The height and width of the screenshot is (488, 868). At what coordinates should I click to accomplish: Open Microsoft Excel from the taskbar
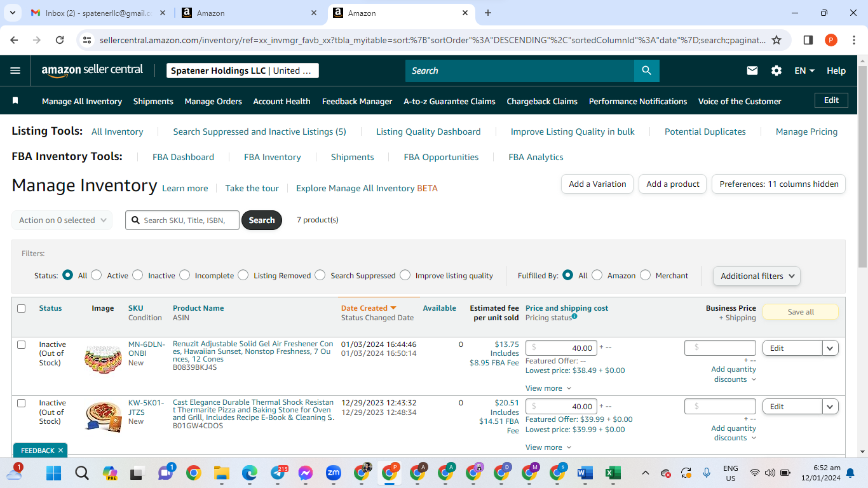click(x=613, y=473)
